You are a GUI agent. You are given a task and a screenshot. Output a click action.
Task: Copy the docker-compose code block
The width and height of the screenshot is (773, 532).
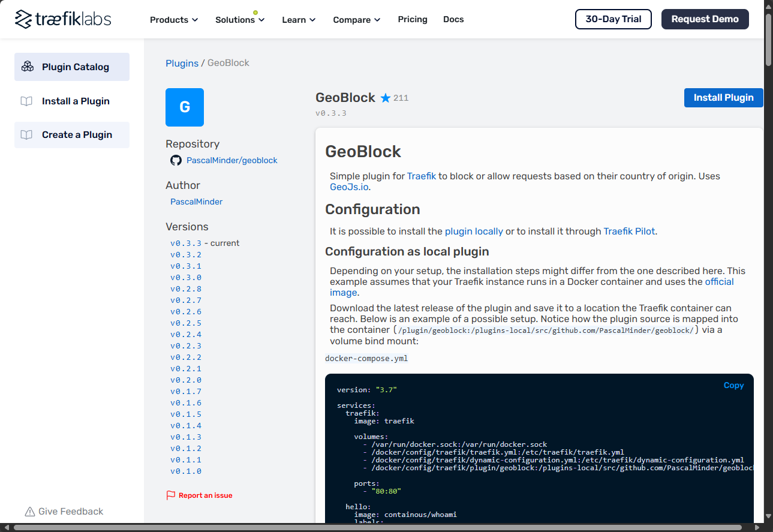733,386
